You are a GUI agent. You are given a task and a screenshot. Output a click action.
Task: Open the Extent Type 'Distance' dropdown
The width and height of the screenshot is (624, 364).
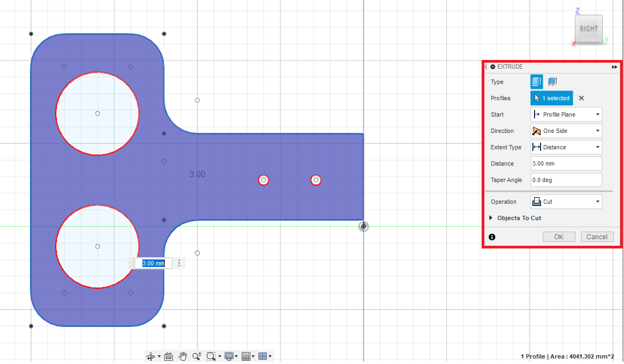tap(566, 147)
